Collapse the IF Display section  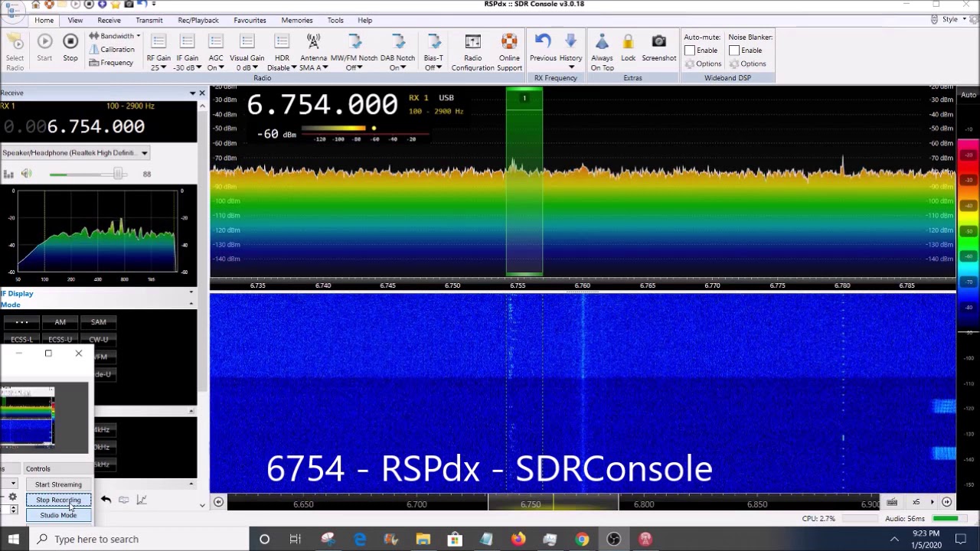[x=191, y=293]
